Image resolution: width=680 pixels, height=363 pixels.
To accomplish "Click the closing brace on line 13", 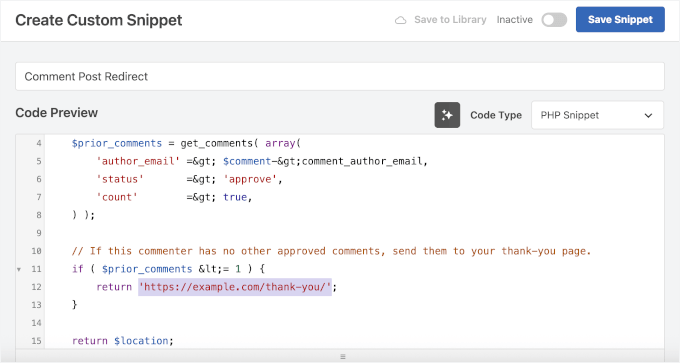I will click(x=75, y=305).
